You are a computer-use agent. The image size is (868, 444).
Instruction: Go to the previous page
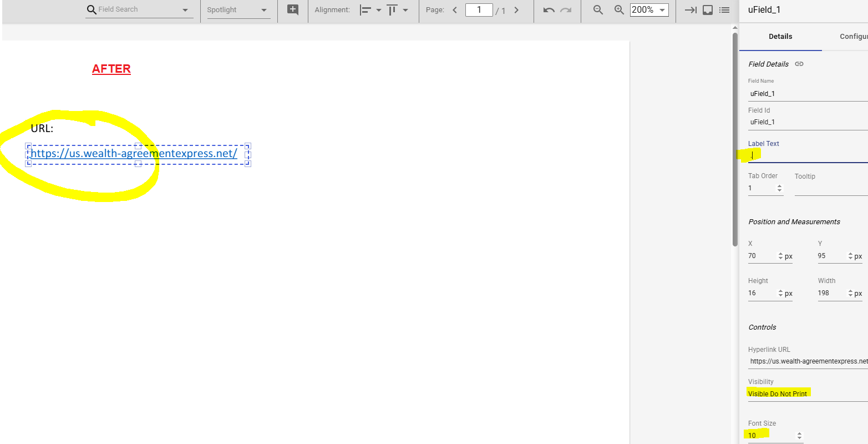455,10
